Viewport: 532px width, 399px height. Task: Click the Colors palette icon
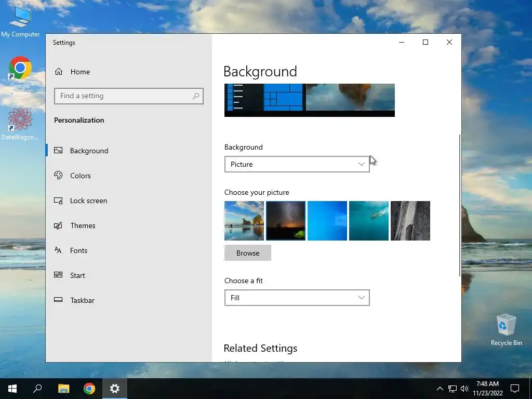point(58,176)
